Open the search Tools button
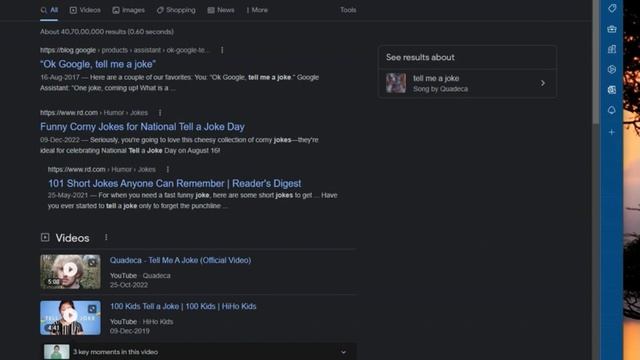The height and width of the screenshot is (360, 640). point(348,10)
